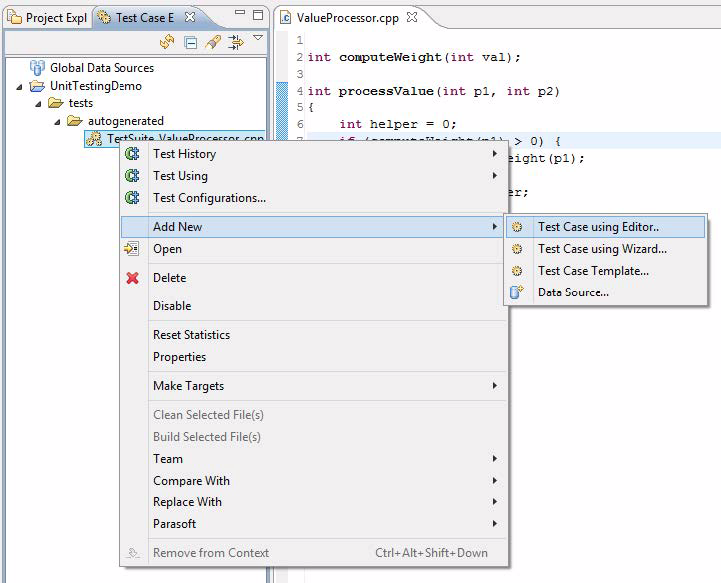Click the Test Using green gear icon
The width and height of the screenshot is (721, 583).
point(132,176)
